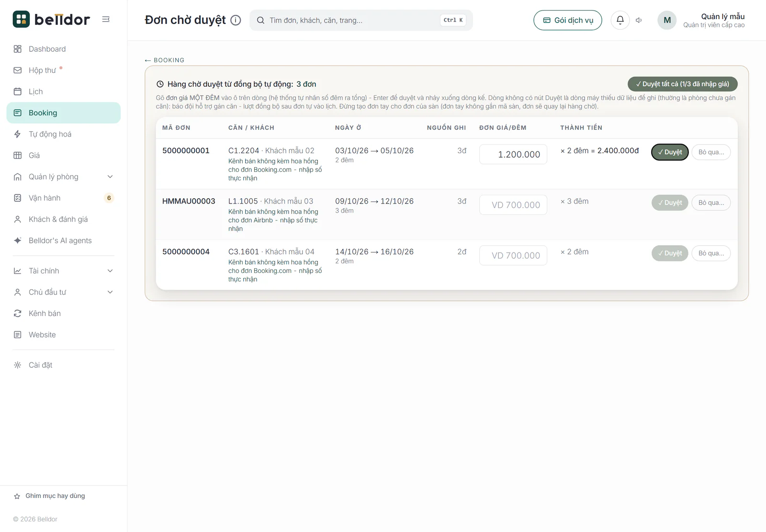The height and width of the screenshot is (532, 766).
Task: Go back via the BOOKING link
Action: [164, 60]
